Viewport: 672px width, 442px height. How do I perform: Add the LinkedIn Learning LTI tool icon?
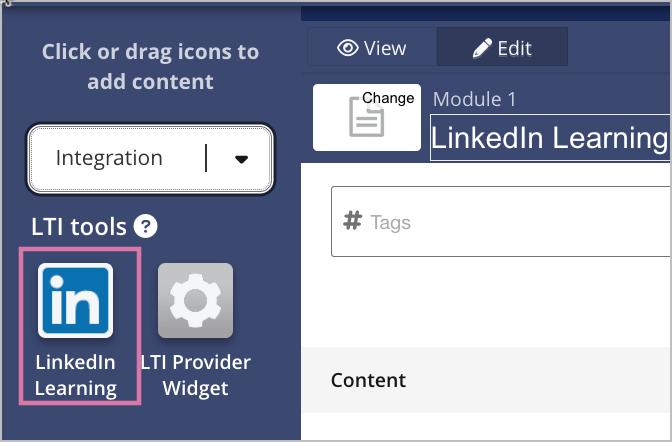click(x=75, y=300)
